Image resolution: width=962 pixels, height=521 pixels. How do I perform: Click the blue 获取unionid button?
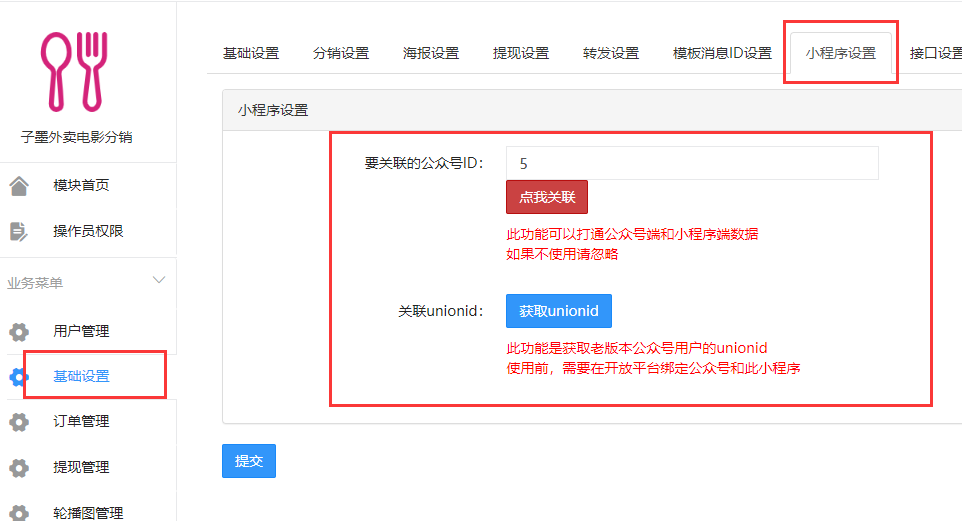coord(559,311)
